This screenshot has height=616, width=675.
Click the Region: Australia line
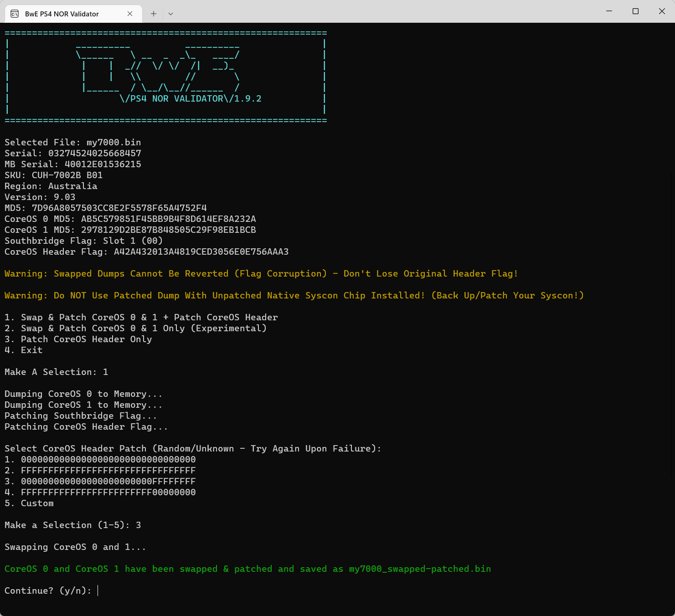51,186
